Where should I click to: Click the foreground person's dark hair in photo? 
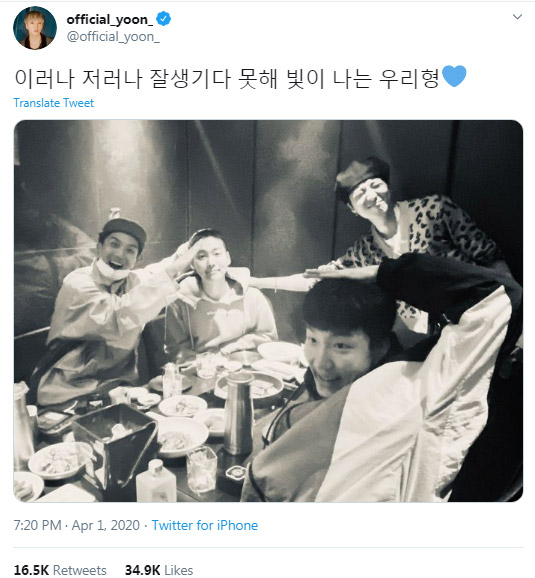(x=347, y=308)
